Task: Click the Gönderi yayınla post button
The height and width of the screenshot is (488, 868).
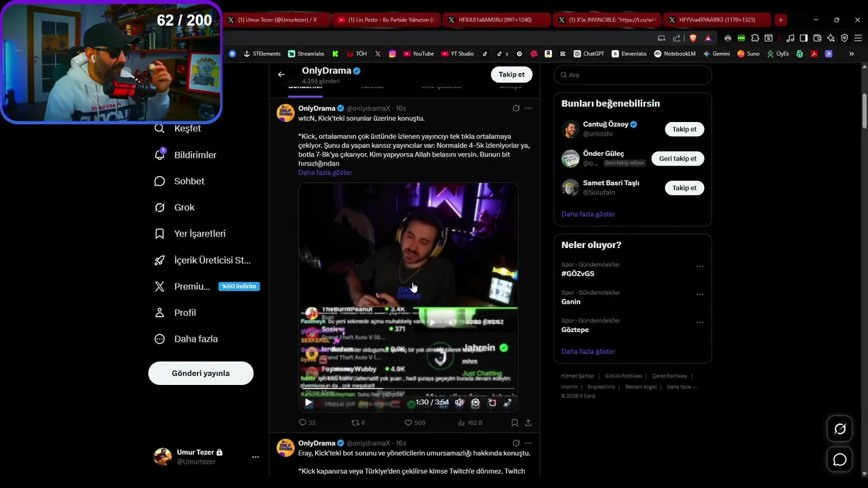Action: coord(201,373)
